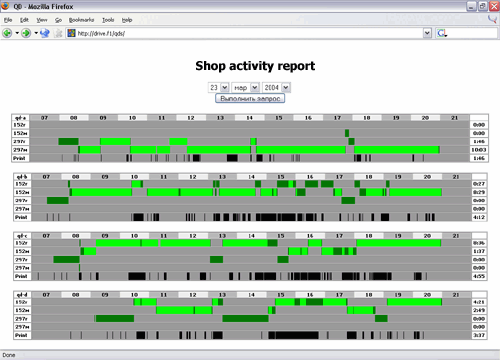
Task: Click the 3:37 Print total in ql-d
Action: (x=479, y=335)
